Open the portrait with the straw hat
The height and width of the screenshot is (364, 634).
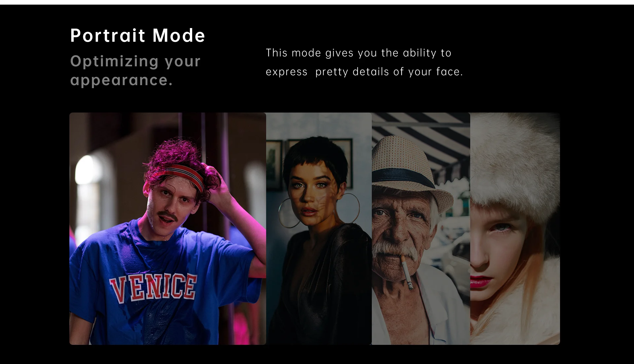(x=421, y=229)
